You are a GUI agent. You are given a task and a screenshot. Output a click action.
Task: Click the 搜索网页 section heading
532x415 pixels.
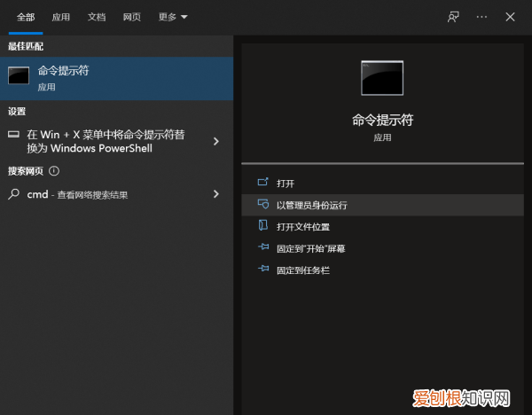(26, 170)
